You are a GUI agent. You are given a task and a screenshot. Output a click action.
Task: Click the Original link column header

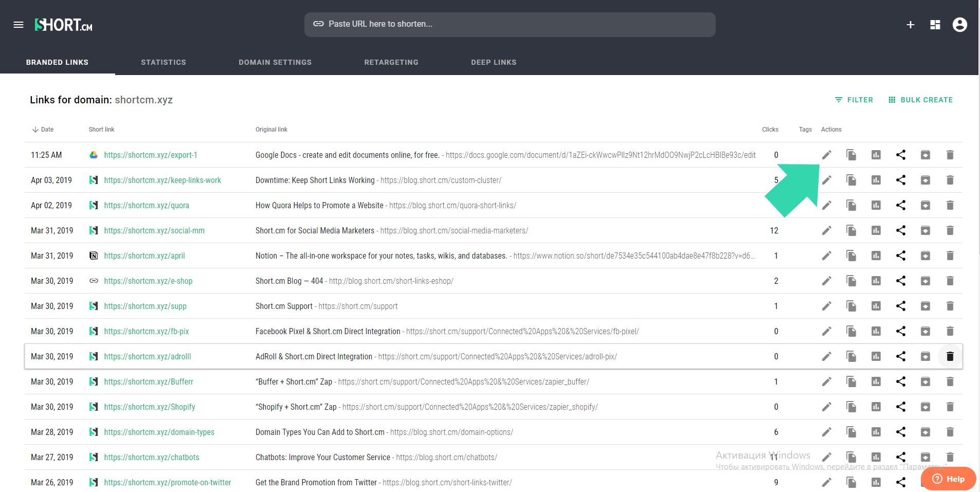(x=271, y=130)
